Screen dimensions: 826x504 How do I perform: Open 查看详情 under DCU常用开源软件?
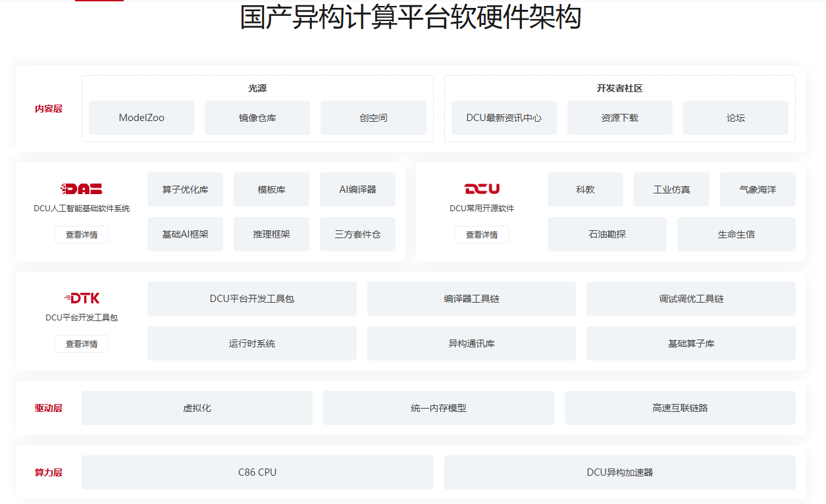(482, 235)
